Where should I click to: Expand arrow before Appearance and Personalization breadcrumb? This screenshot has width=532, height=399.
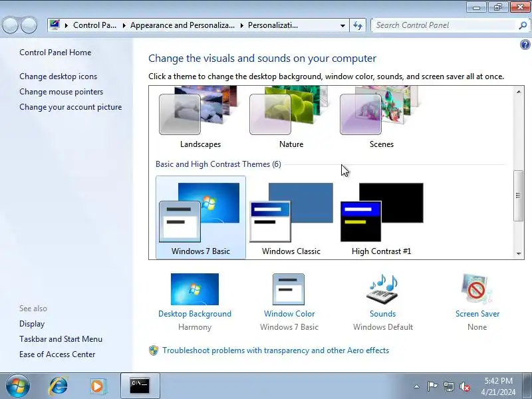[124, 25]
